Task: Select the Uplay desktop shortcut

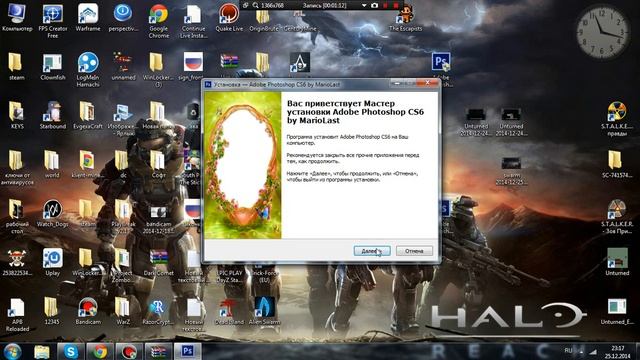Action: [x=53, y=262]
